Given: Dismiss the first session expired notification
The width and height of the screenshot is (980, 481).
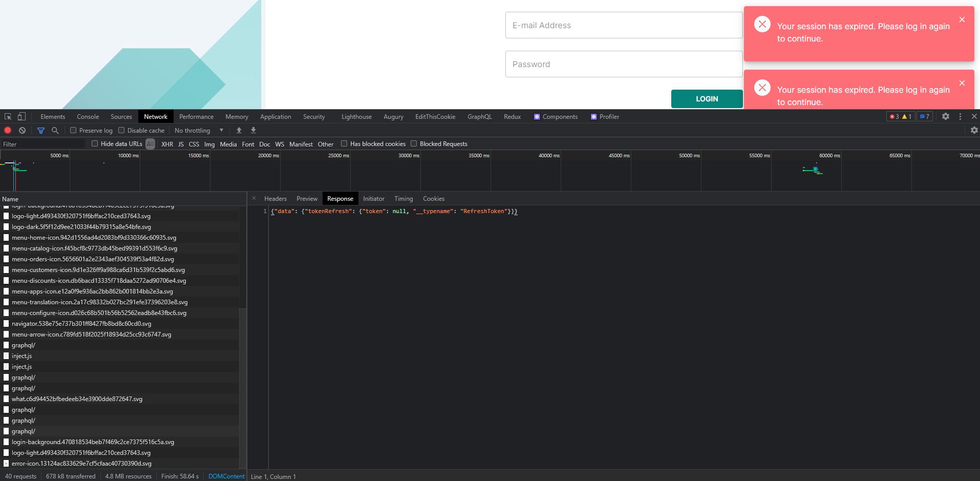Looking at the screenshot, I should pyautogui.click(x=962, y=19).
